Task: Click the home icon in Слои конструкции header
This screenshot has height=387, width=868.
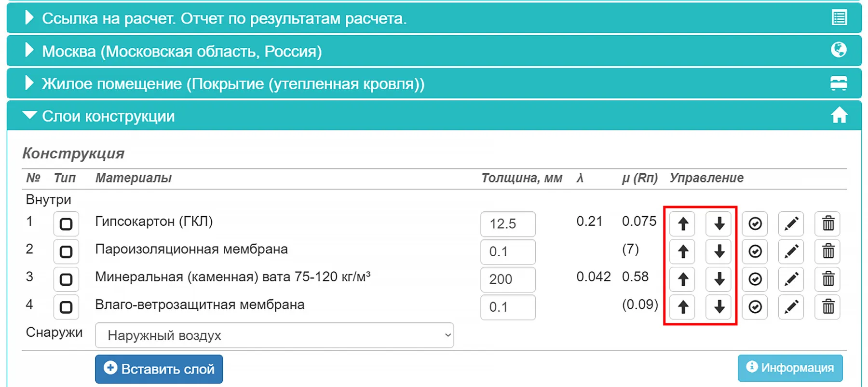Action: (x=839, y=115)
